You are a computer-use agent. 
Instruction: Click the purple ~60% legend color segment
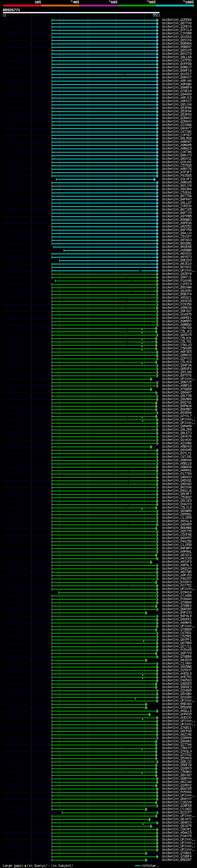click(x=99, y=6)
